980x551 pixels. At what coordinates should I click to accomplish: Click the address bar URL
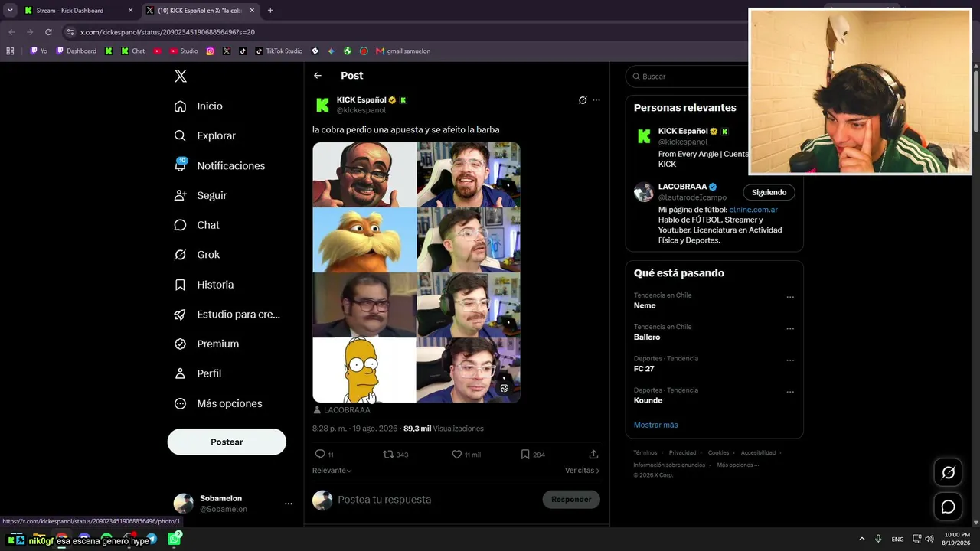[x=168, y=32]
